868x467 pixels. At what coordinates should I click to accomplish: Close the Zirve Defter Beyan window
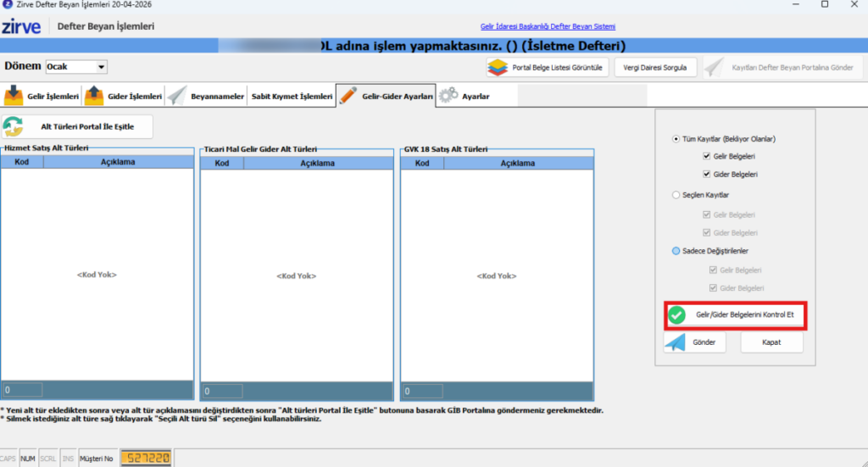click(854, 4)
